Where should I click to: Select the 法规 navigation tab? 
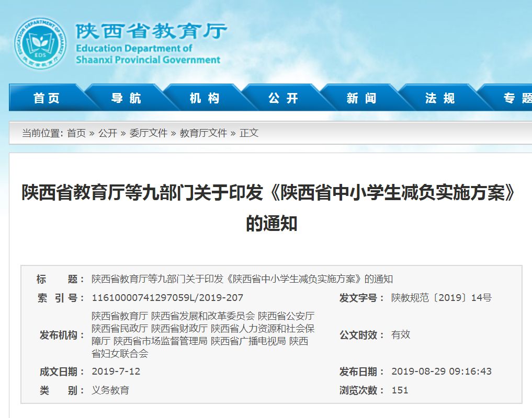(x=440, y=98)
